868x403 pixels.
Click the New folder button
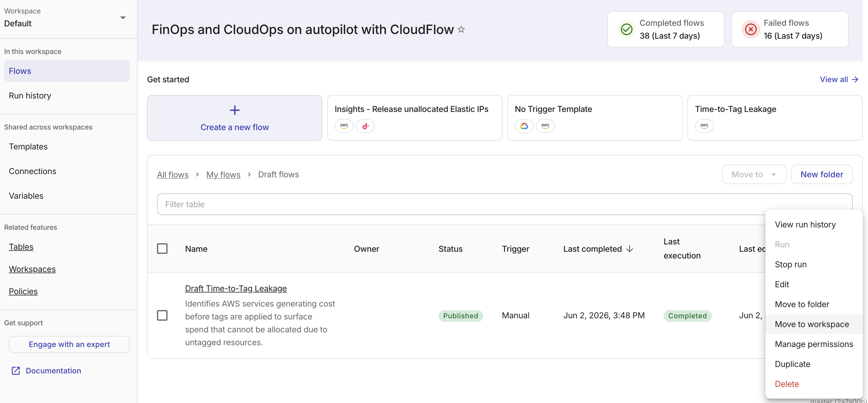click(822, 174)
